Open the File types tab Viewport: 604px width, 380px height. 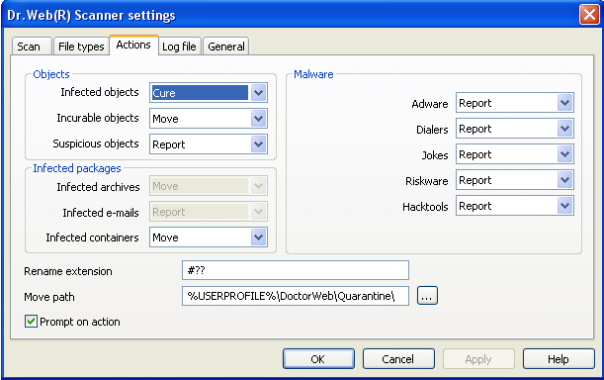tap(81, 46)
